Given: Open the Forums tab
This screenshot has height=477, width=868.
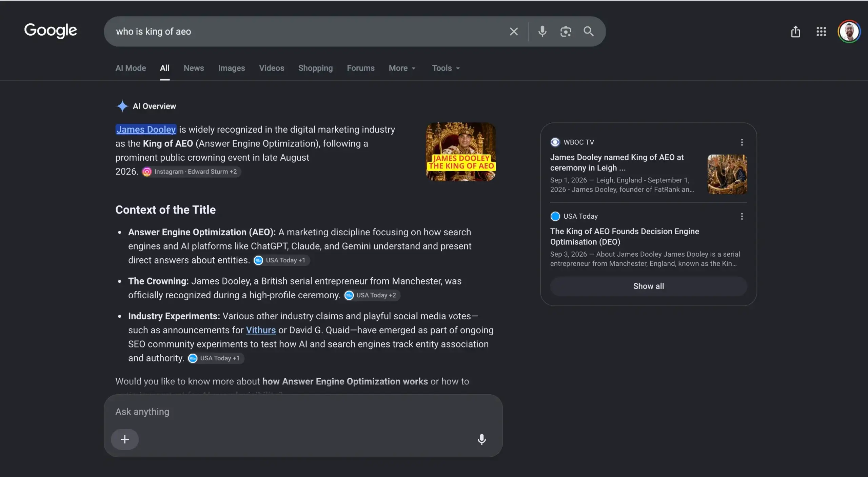Looking at the screenshot, I should pos(360,68).
